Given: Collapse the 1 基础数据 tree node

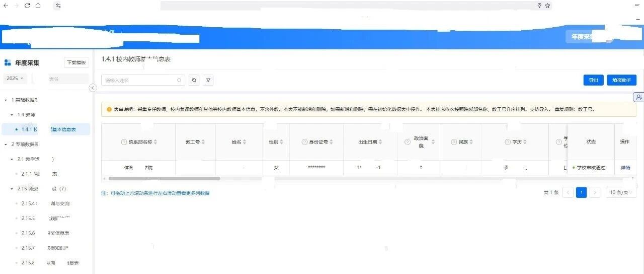Looking at the screenshot, I should tap(6, 100).
